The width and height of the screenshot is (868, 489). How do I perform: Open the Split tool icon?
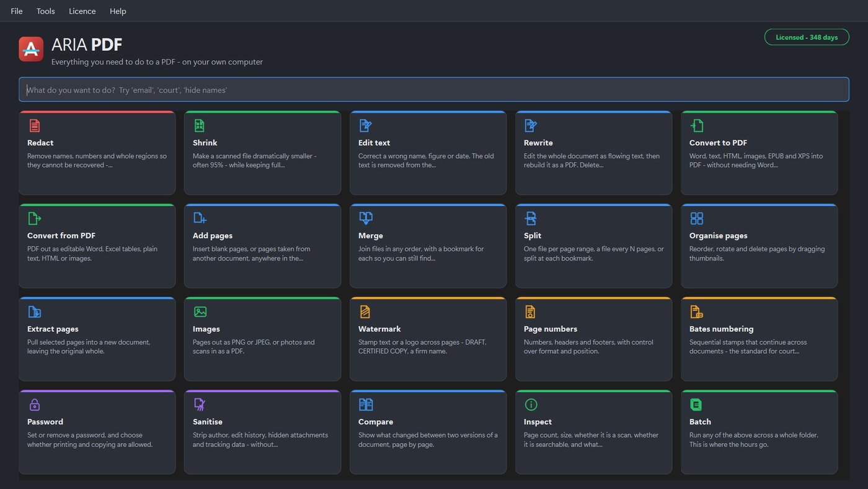click(x=531, y=218)
